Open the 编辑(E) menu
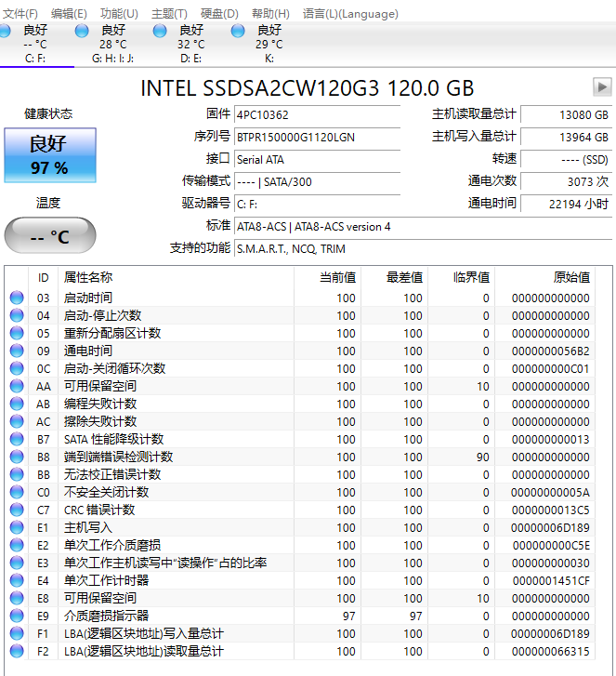The width and height of the screenshot is (616, 676). coord(69,14)
